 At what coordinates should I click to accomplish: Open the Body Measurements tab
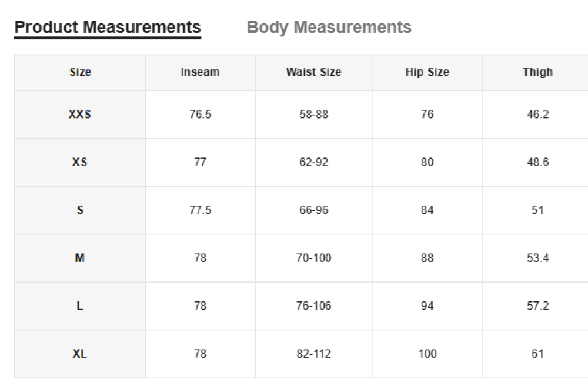(329, 28)
